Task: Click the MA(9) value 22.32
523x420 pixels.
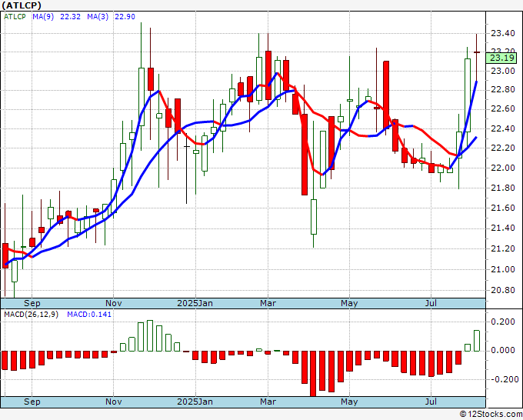Action: [x=71, y=16]
